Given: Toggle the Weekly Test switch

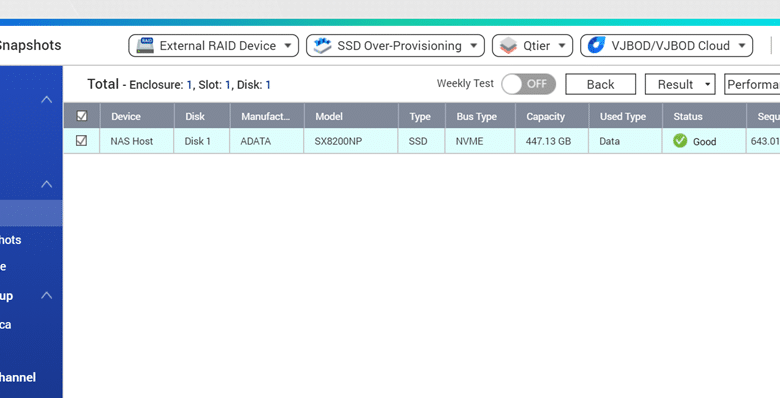Looking at the screenshot, I should 528,84.
